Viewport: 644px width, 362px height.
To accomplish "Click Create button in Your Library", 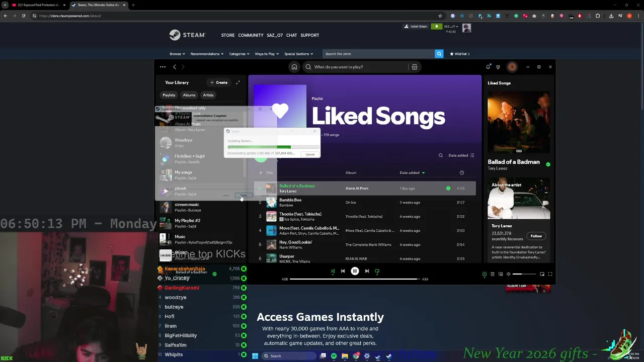I will click(219, 82).
